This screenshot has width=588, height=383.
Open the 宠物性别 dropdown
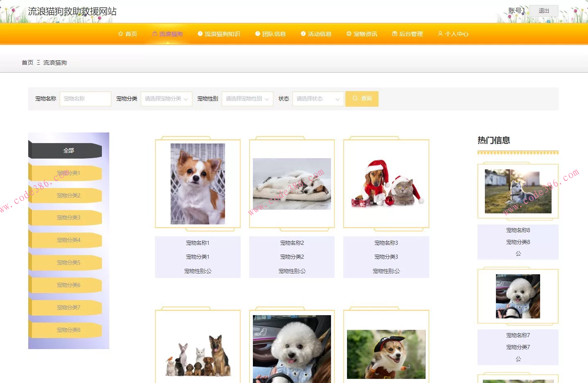[x=247, y=99]
